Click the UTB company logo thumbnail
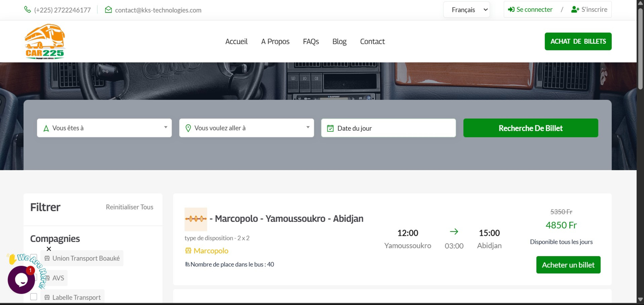644x305 pixels. pyautogui.click(x=196, y=219)
